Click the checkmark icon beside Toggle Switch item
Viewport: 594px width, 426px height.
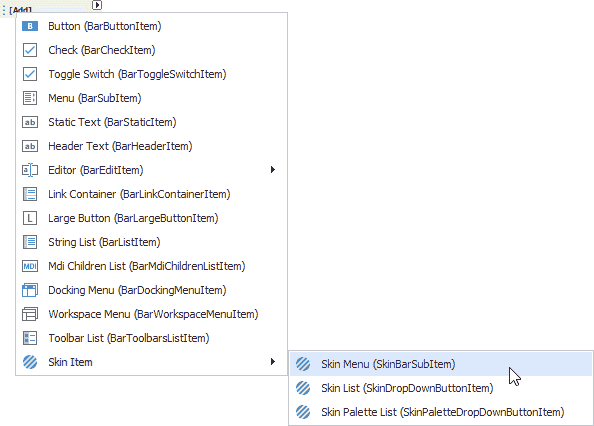(30, 74)
